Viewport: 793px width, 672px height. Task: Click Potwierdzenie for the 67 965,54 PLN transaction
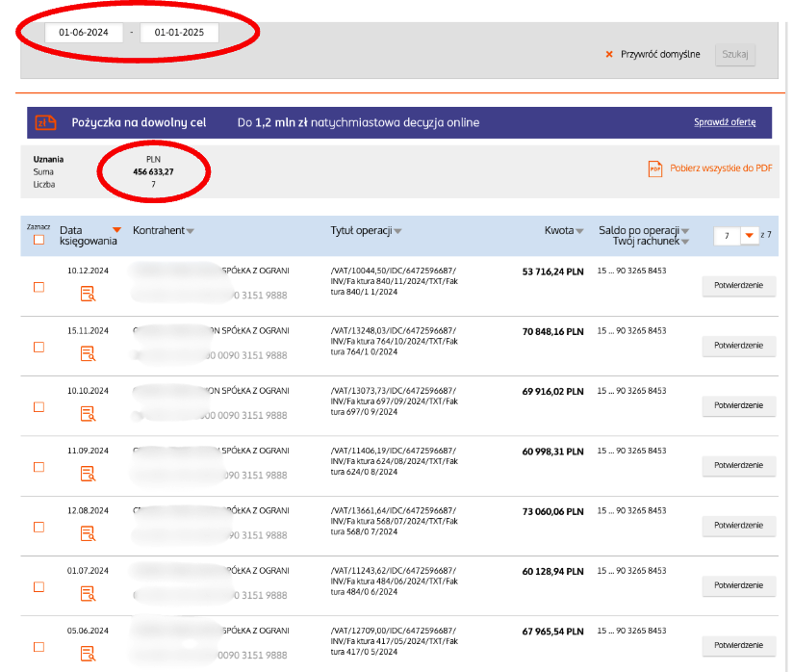point(738,645)
